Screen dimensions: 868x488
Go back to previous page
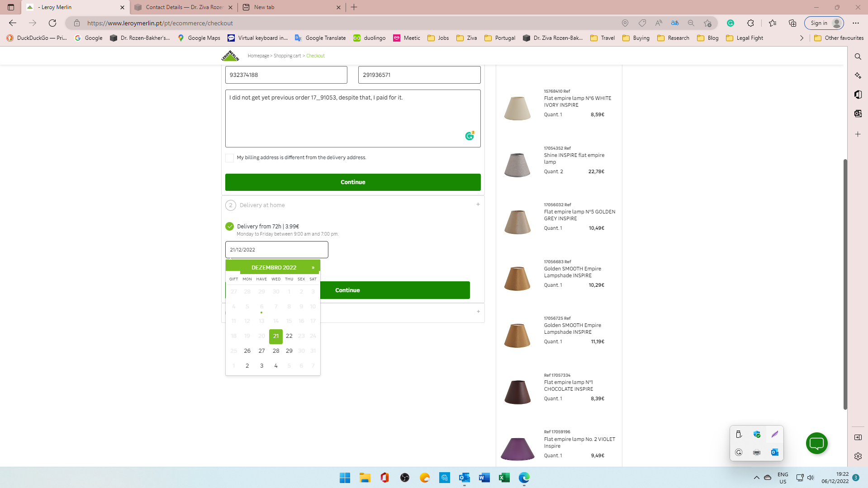tap(13, 23)
